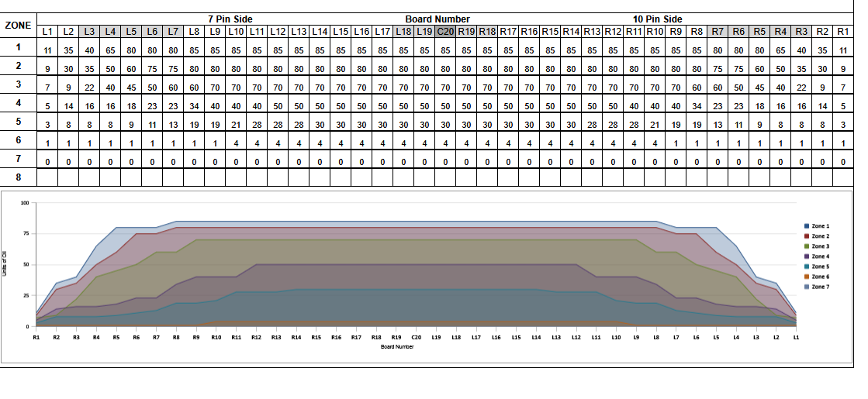Select shaded table column header L5
This screenshot has height=399, width=868.
coord(131,32)
